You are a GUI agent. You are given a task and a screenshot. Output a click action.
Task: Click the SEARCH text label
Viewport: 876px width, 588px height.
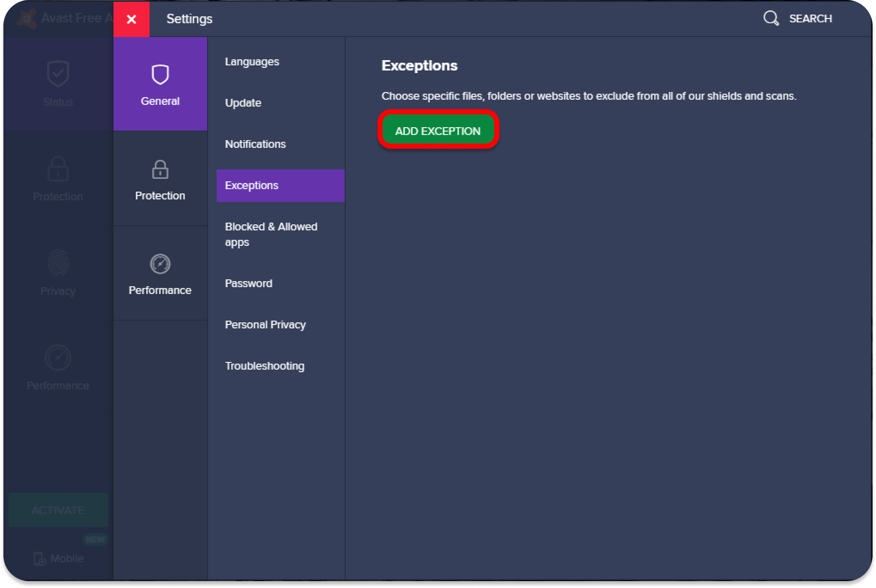click(810, 18)
